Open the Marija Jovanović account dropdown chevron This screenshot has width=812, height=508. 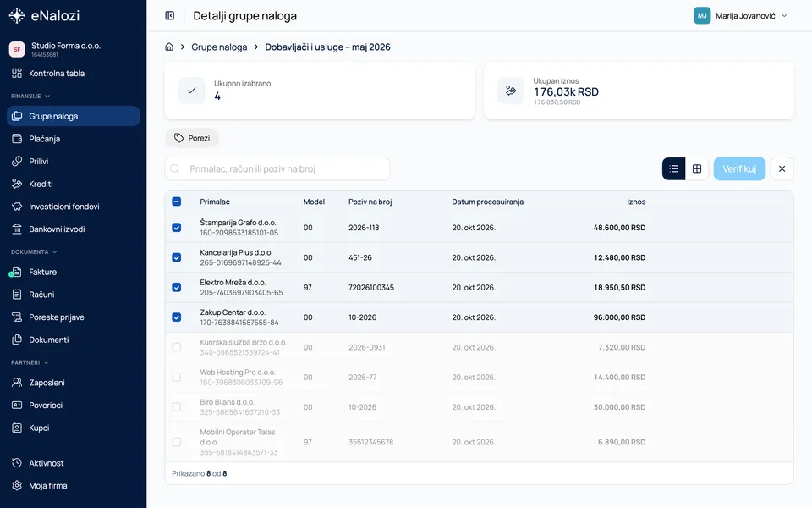[785, 15]
